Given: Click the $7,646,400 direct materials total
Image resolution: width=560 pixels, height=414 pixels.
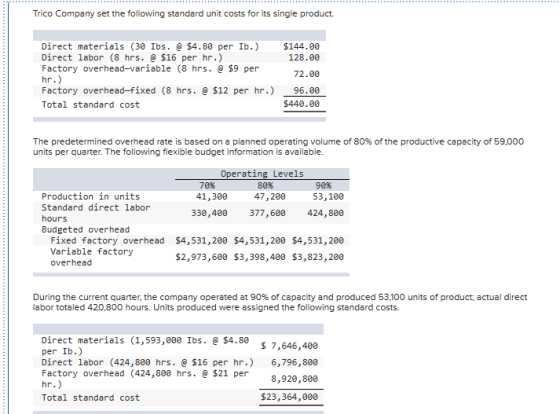Looking at the screenshot, I should (x=289, y=346).
